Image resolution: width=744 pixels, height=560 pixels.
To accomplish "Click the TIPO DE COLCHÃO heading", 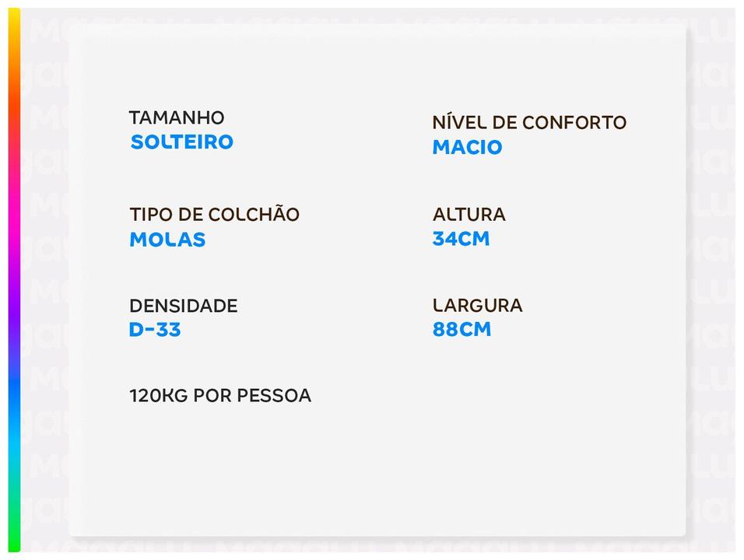I will [214, 215].
